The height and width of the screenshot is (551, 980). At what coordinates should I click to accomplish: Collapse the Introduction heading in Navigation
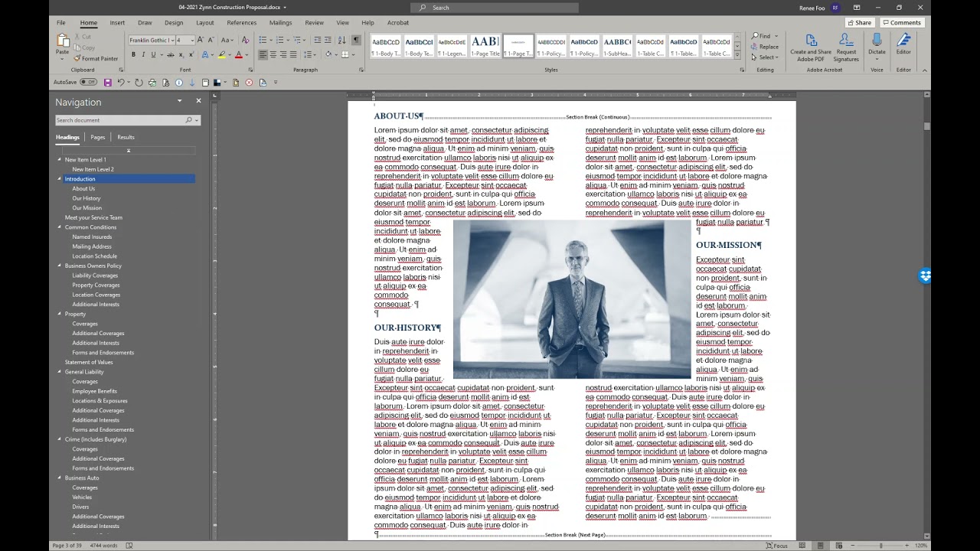[60, 179]
